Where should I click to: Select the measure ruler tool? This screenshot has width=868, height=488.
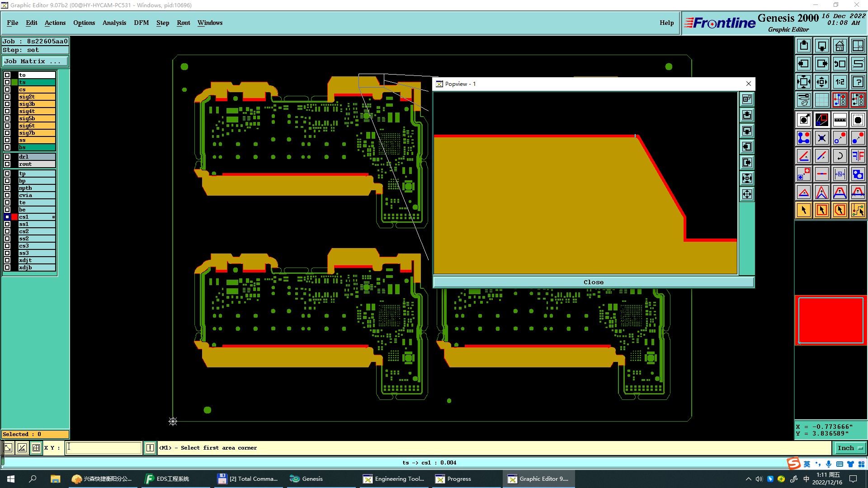[x=840, y=120]
